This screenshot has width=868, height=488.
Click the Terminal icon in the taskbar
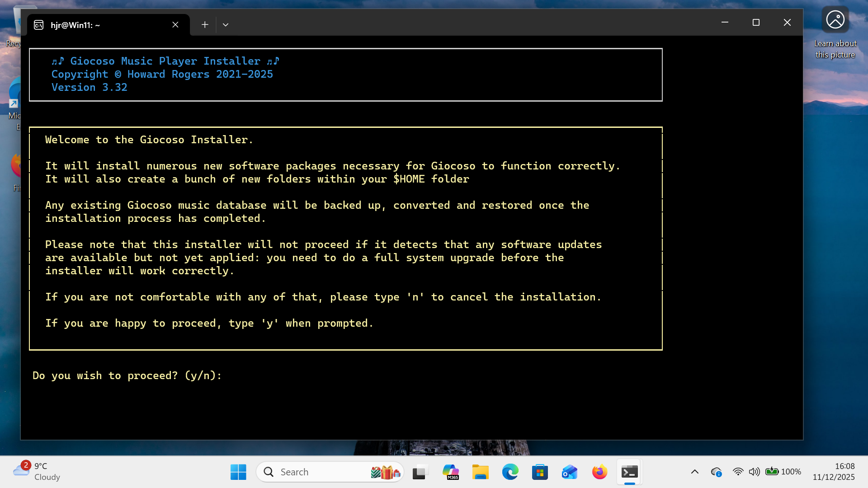(x=629, y=472)
